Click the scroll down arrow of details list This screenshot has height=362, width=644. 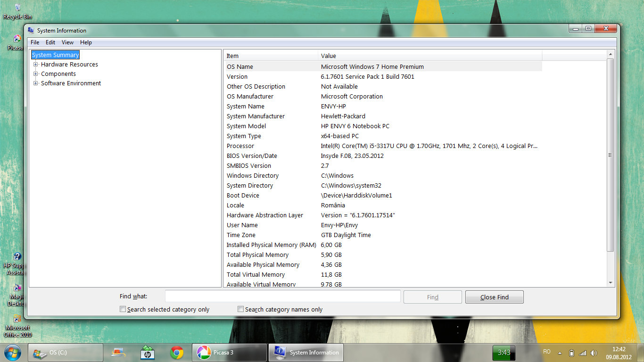click(611, 283)
